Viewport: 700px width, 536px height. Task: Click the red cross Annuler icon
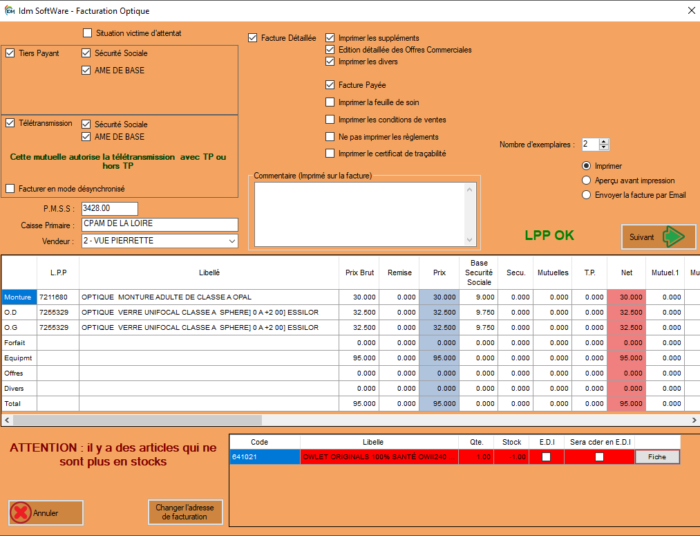tap(21, 513)
